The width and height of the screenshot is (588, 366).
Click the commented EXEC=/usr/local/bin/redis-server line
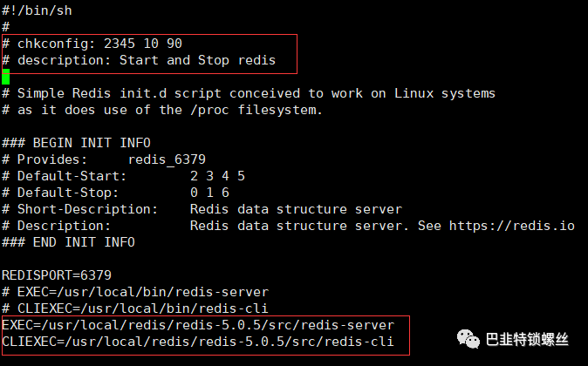point(135,292)
